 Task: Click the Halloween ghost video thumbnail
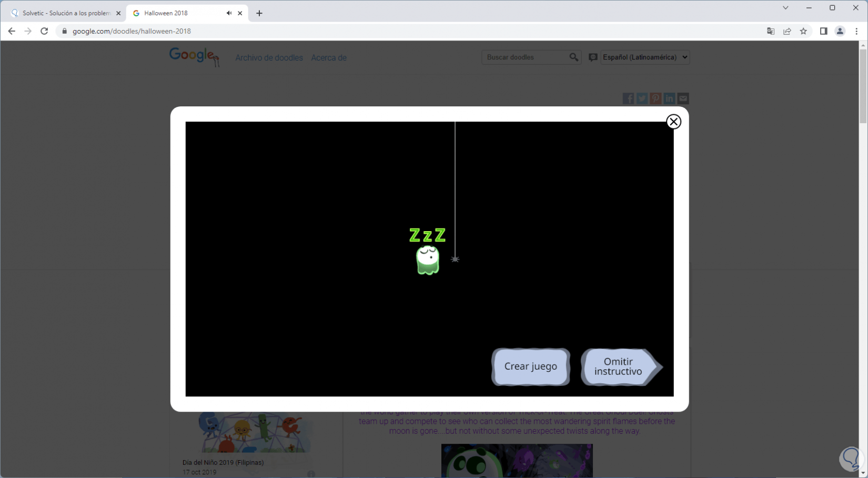pyautogui.click(x=517, y=461)
